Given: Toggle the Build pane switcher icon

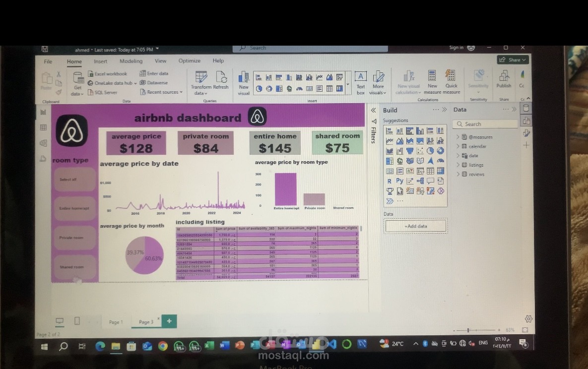Looking at the screenshot, I should click(526, 121).
